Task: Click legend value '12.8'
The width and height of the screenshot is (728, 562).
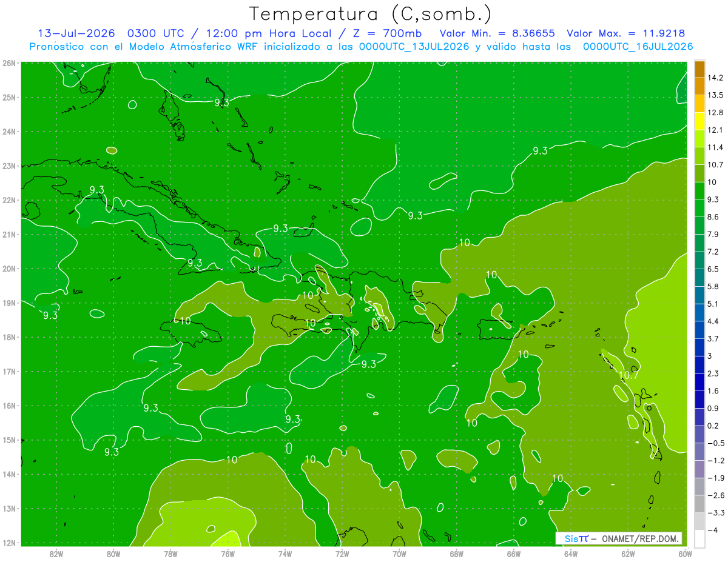Action: click(716, 113)
